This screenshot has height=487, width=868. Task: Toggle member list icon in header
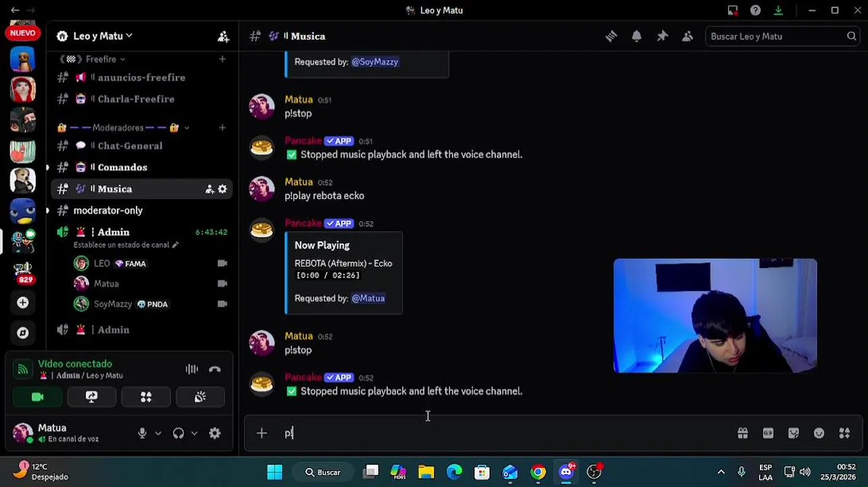point(688,37)
